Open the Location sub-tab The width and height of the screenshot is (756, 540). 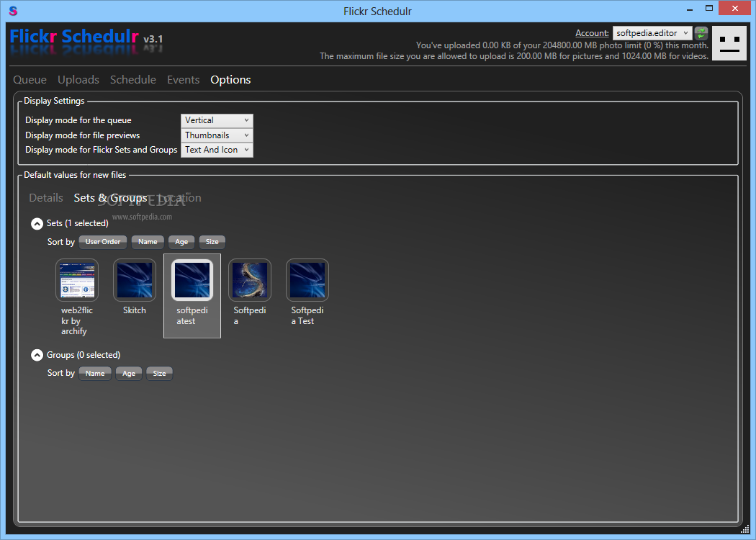click(180, 198)
